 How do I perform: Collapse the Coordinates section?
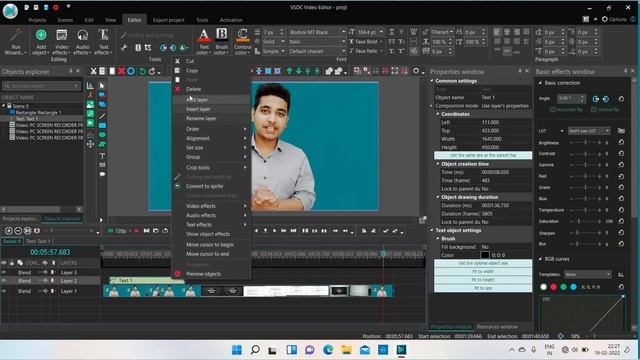point(438,114)
